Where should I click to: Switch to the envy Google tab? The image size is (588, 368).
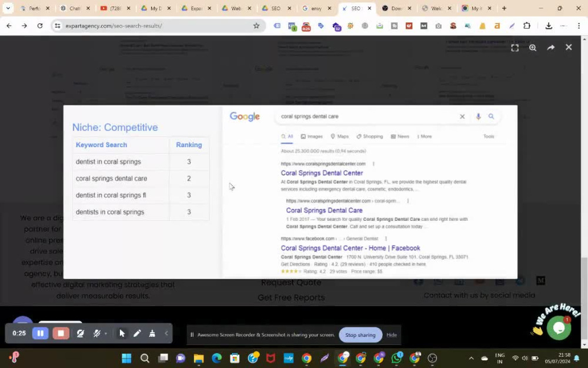(317, 8)
